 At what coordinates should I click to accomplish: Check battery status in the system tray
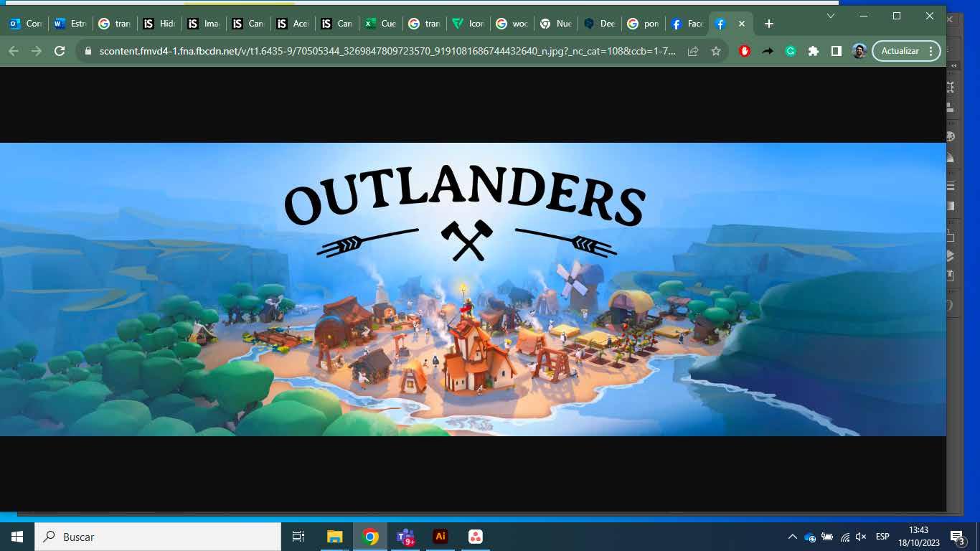(827, 537)
